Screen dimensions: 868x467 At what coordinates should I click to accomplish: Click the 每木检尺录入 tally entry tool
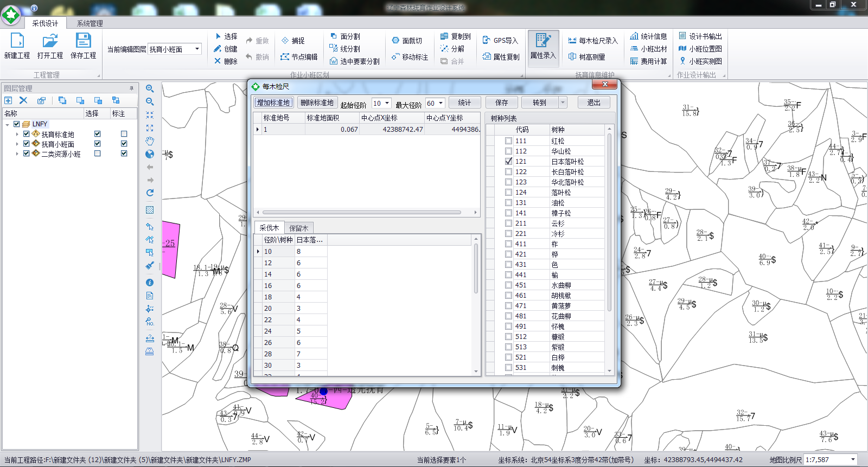pos(592,41)
